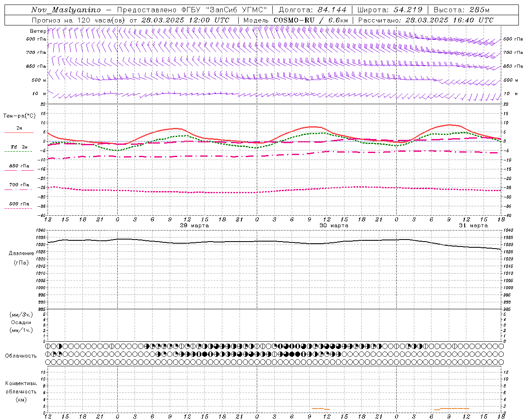Image resolution: width=525 pixels, height=420 pixels.
Task: Select the forecast text Прогноз на 120 часа(ов)
Action: click(x=79, y=20)
